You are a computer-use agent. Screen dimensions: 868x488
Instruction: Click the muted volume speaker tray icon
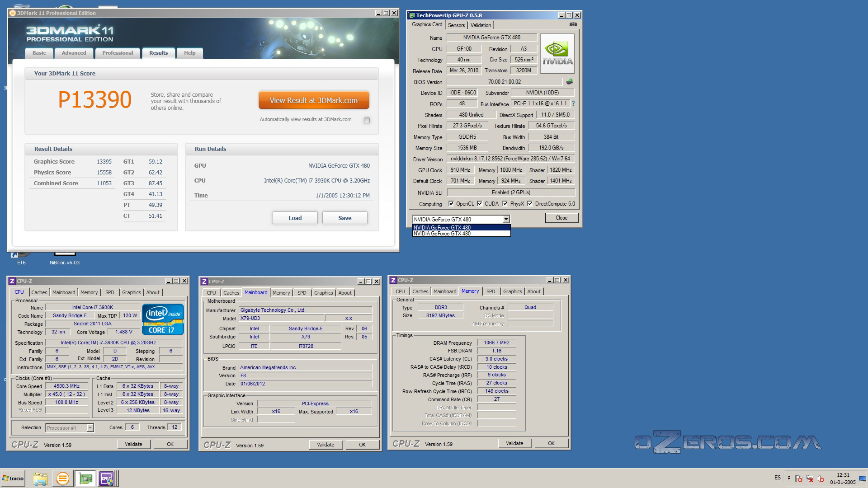(x=821, y=479)
